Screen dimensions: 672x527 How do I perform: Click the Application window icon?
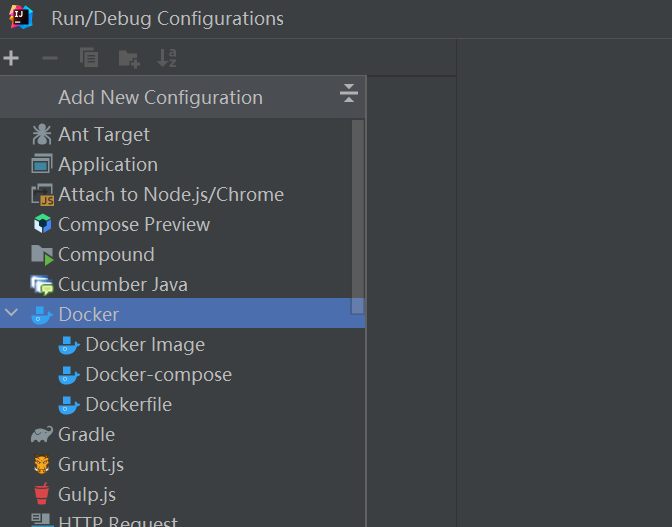42,164
